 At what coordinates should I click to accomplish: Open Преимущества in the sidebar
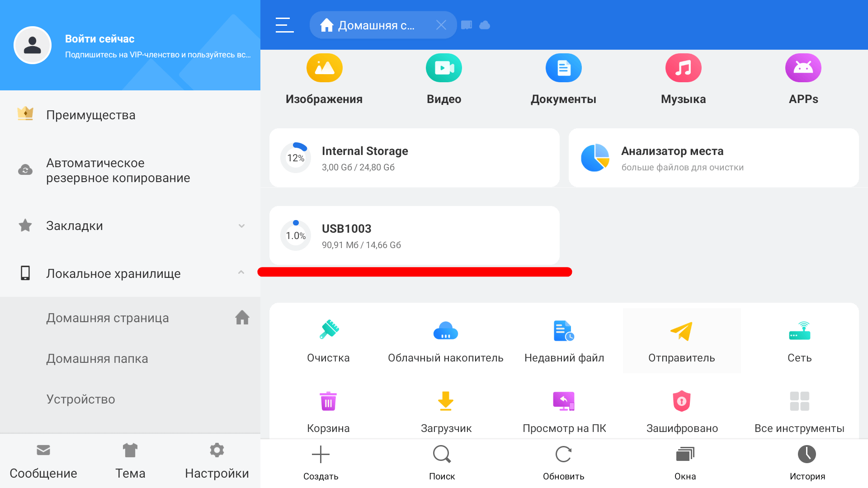(x=130, y=115)
